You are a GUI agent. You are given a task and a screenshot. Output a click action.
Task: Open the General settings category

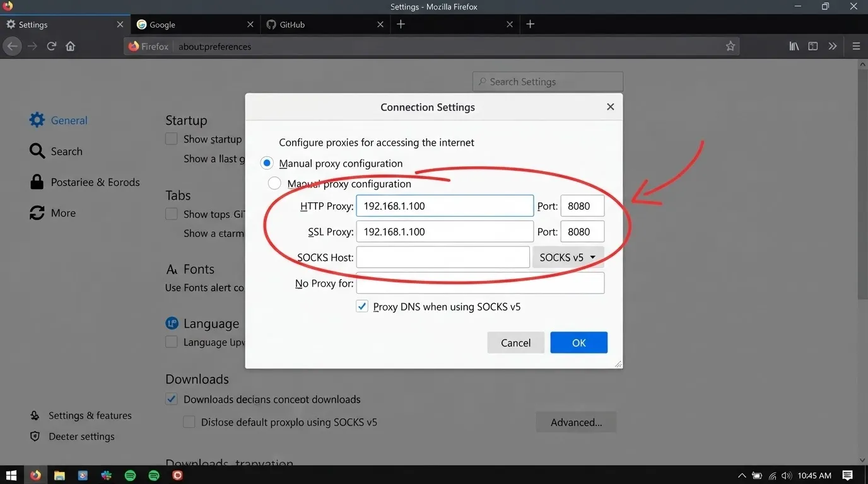[x=59, y=120]
